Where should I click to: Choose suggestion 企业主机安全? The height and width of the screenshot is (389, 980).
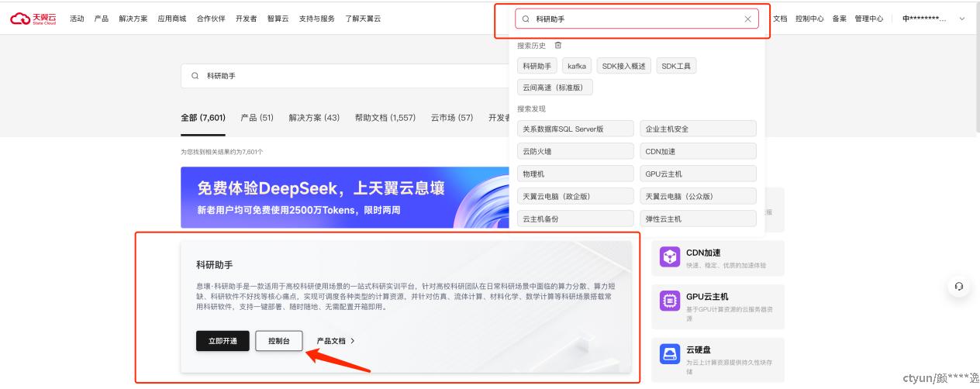tap(698, 129)
